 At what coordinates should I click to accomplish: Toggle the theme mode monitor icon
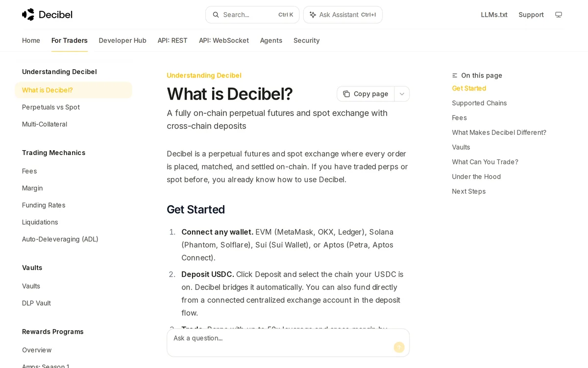(x=559, y=15)
